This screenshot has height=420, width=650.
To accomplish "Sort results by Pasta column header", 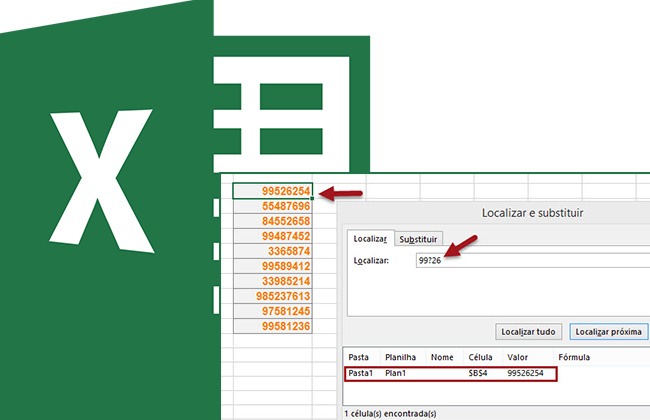I will click(359, 357).
